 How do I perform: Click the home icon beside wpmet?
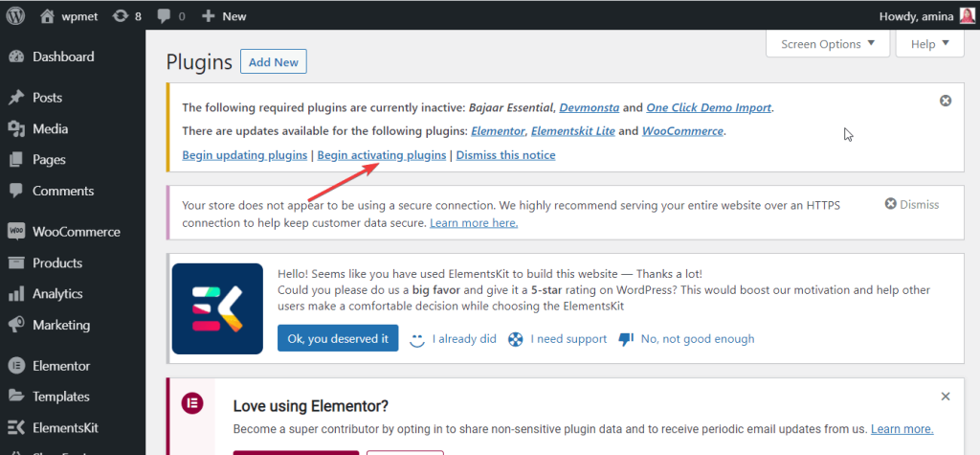(48, 16)
